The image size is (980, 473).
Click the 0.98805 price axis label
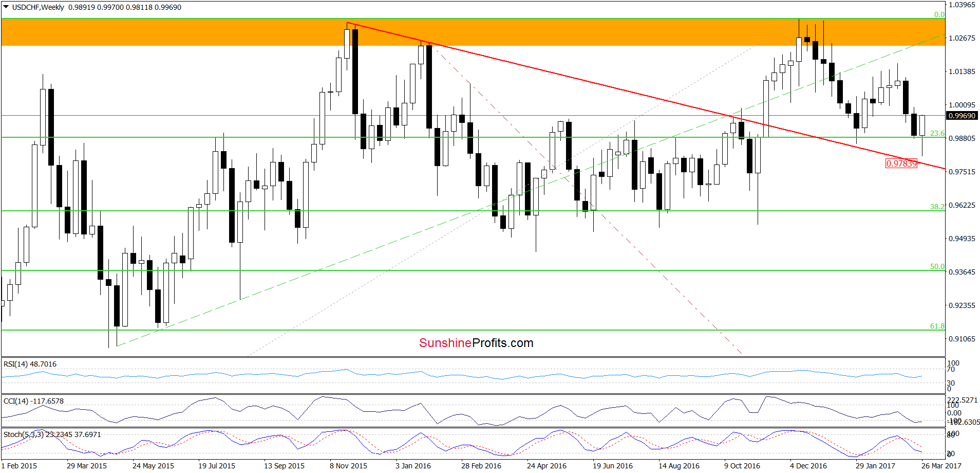[x=962, y=138]
